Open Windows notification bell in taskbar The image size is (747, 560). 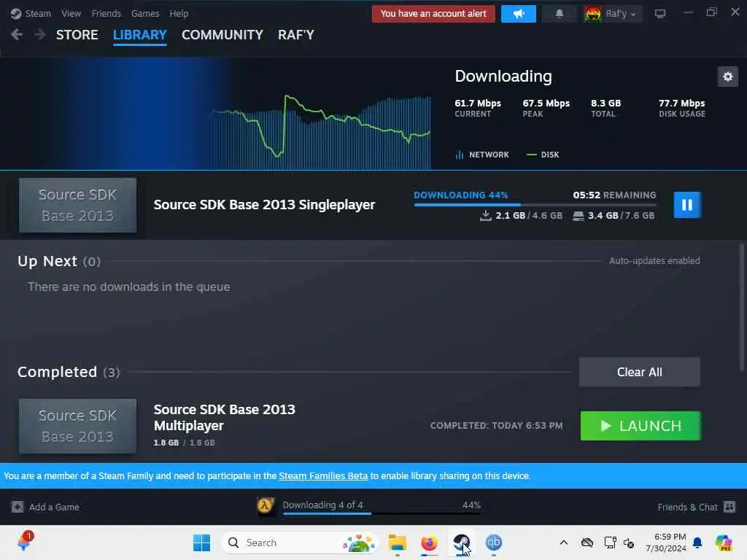[697, 542]
